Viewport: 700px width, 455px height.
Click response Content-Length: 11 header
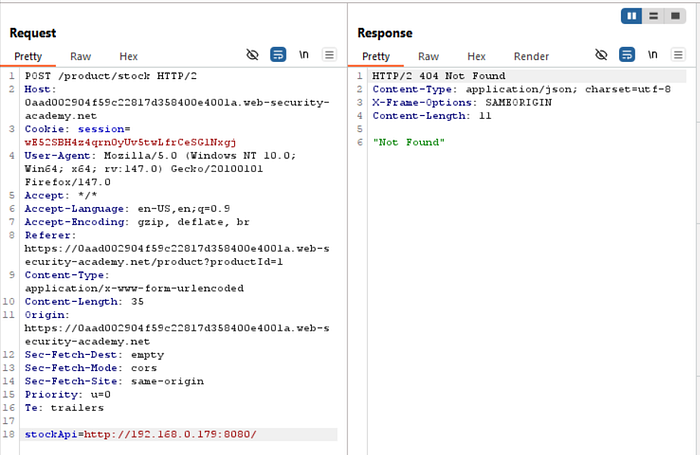point(432,116)
